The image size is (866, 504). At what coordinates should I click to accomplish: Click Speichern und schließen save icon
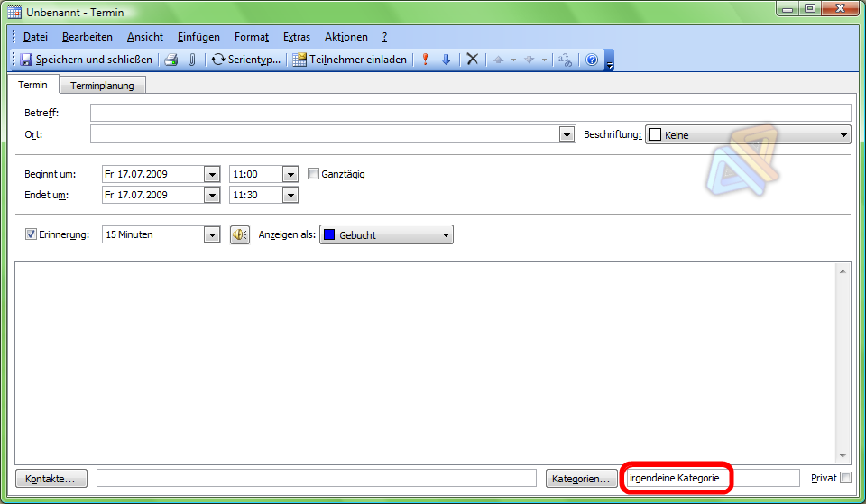tap(26, 60)
